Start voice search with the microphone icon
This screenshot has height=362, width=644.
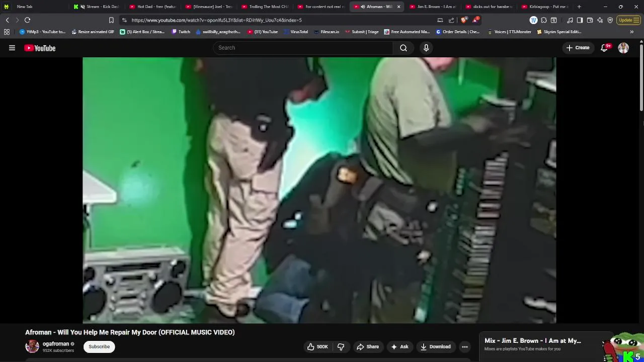[426, 48]
